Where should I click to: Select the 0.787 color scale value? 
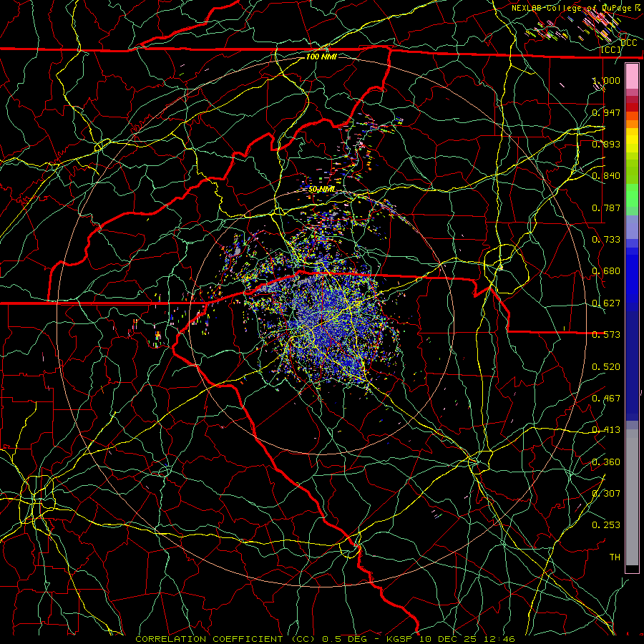606,208
